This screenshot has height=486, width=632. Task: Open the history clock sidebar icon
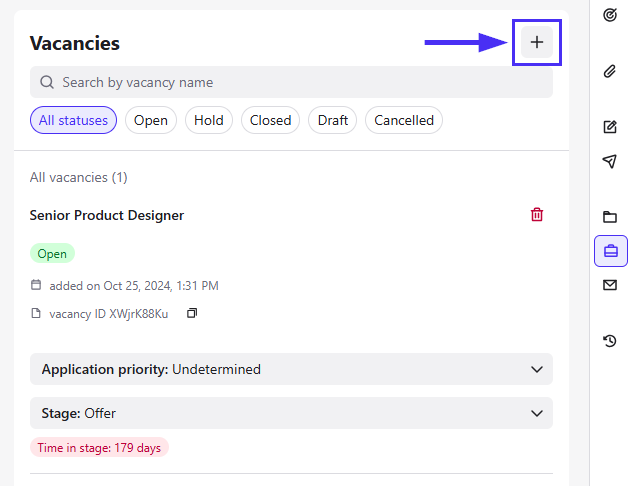point(610,341)
